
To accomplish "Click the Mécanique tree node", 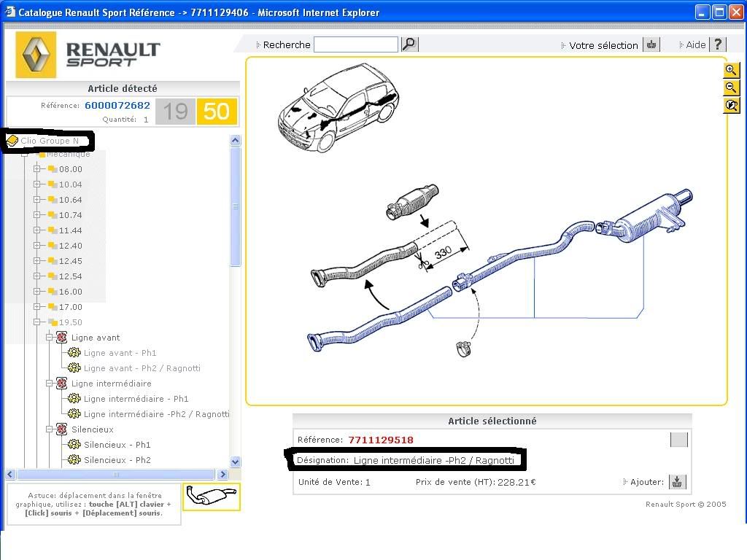I will [x=68, y=154].
